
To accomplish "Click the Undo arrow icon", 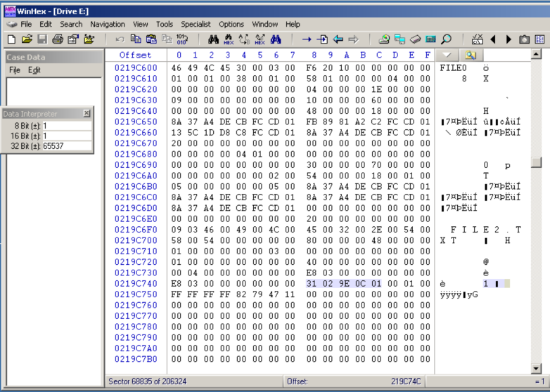I will point(120,39).
